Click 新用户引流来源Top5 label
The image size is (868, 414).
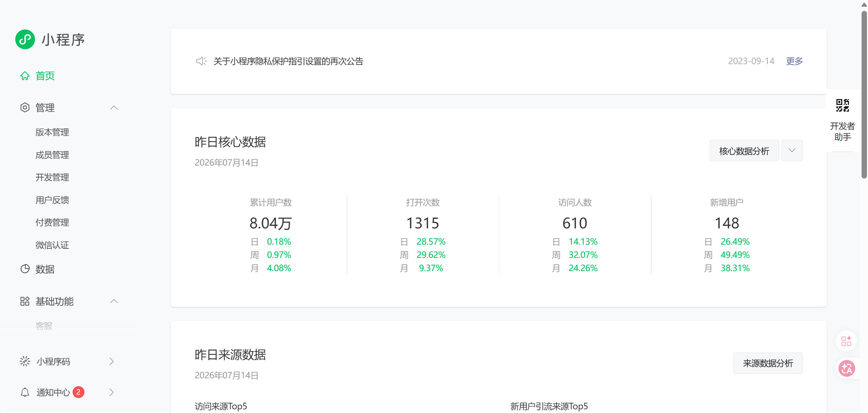[x=549, y=406]
